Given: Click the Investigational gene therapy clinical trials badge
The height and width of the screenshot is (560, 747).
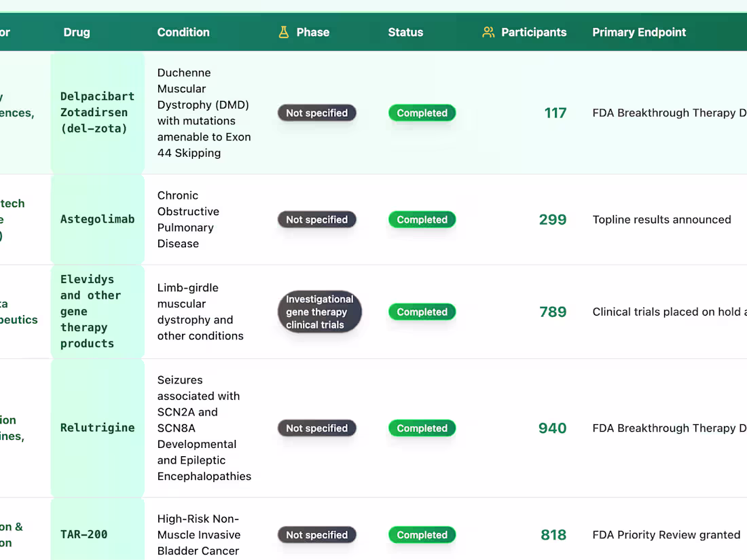Looking at the screenshot, I should pyautogui.click(x=319, y=312).
